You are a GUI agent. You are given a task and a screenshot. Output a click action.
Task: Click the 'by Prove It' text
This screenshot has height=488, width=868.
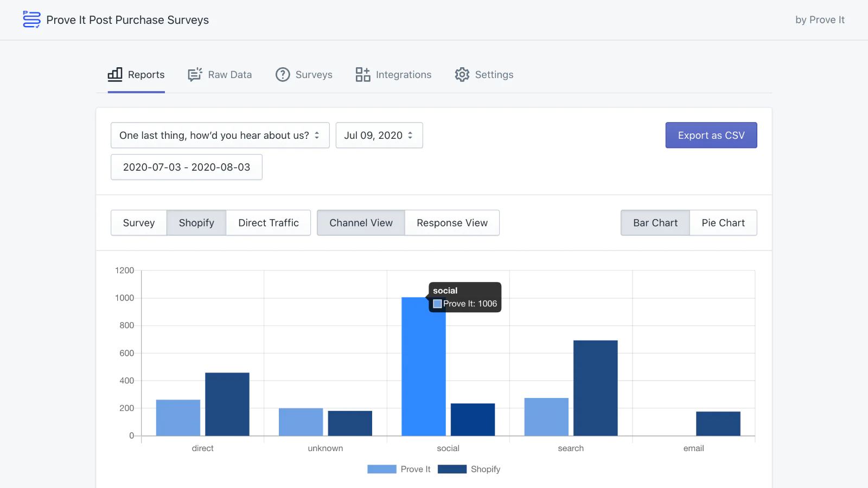tap(820, 20)
